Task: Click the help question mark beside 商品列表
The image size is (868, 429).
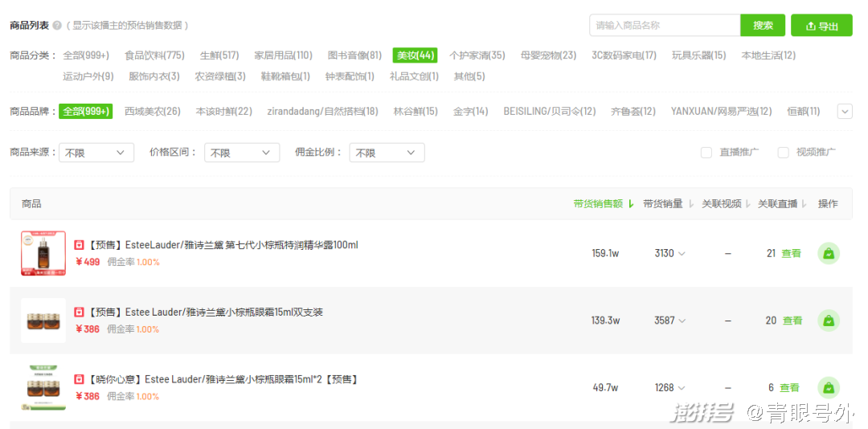Action: 57,26
